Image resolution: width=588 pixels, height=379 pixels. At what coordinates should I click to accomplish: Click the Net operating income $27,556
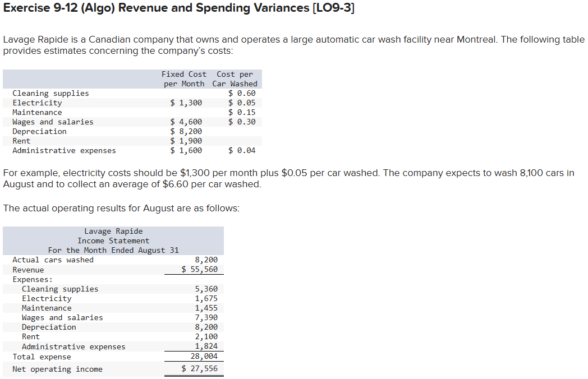point(205,369)
